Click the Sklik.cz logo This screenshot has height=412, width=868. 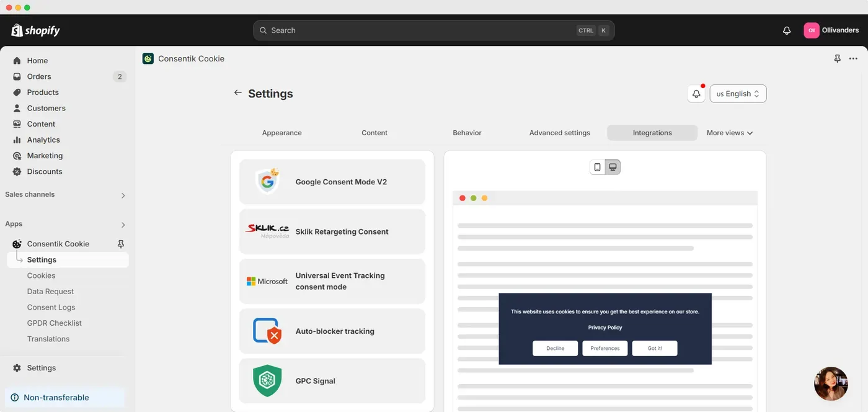(x=267, y=231)
